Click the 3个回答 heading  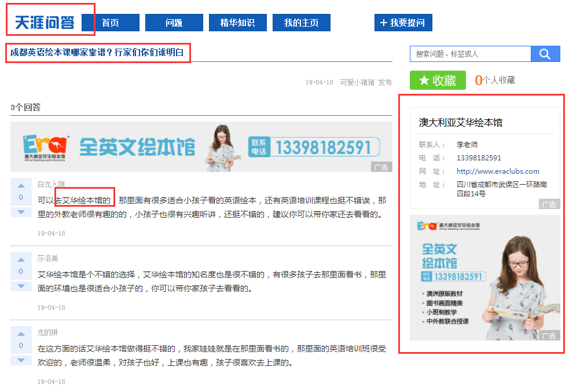tap(25, 107)
